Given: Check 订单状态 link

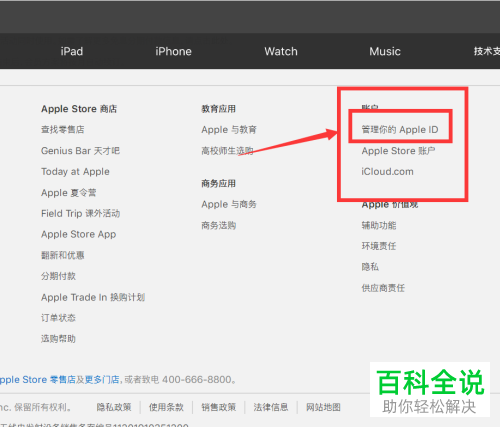Looking at the screenshot, I should [58, 318].
